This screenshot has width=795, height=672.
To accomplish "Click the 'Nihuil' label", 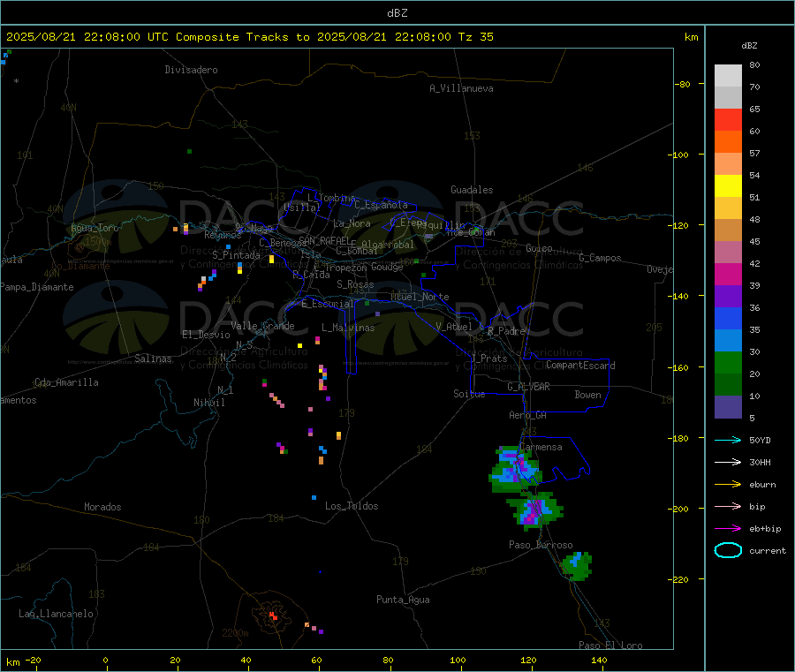I will pos(209,403).
